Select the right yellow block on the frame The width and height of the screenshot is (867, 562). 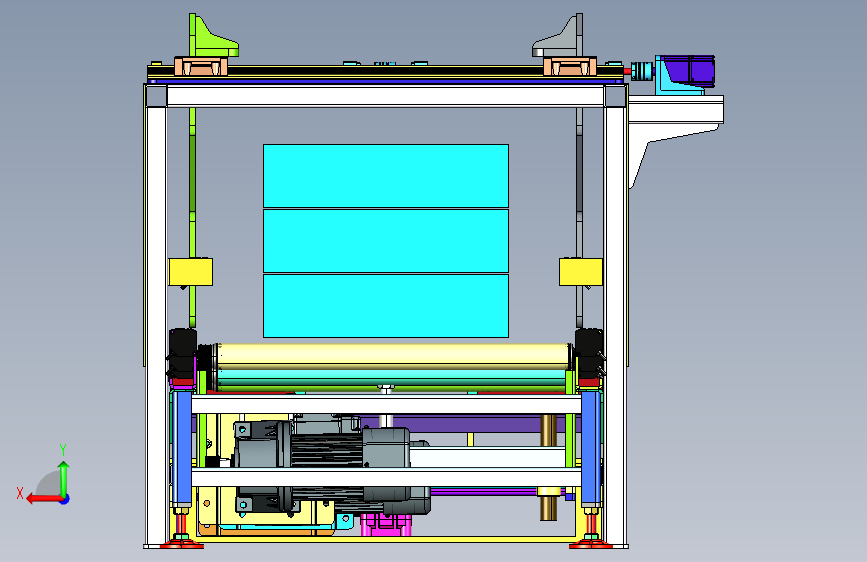click(581, 272)
